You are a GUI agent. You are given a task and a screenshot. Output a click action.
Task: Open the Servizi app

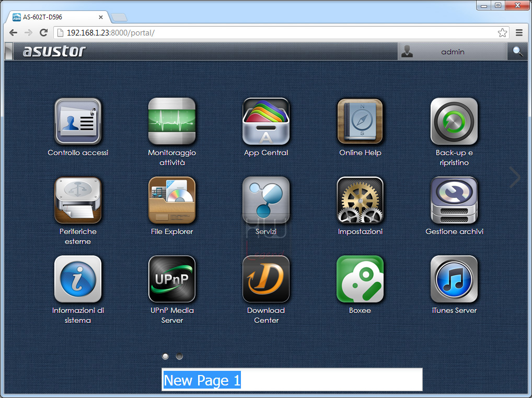266,200
